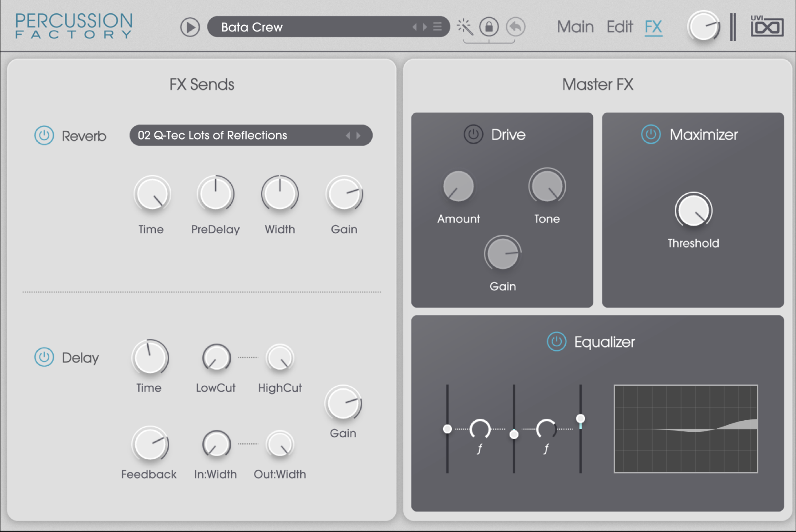Click the UVI logo icon

click(767, 27)
